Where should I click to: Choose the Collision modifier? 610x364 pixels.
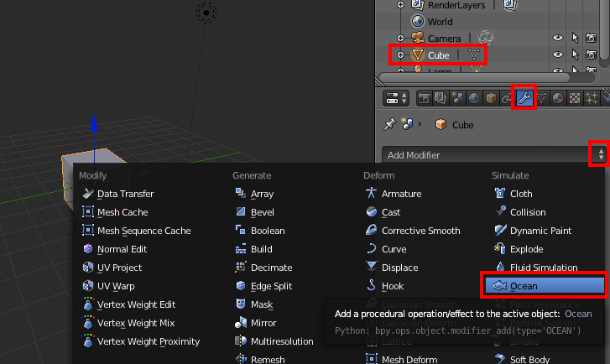tap(528, 212)
